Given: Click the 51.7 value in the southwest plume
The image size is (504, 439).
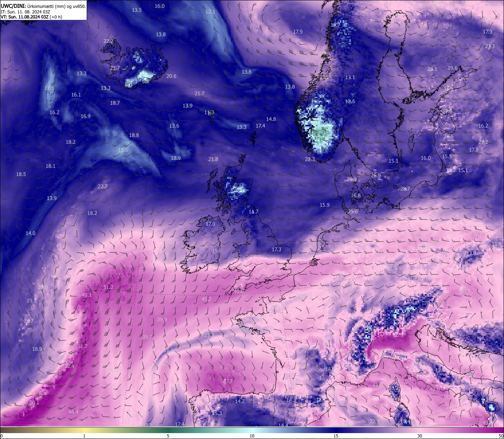Looking at the screenshot, I should (x=83, y=346).
